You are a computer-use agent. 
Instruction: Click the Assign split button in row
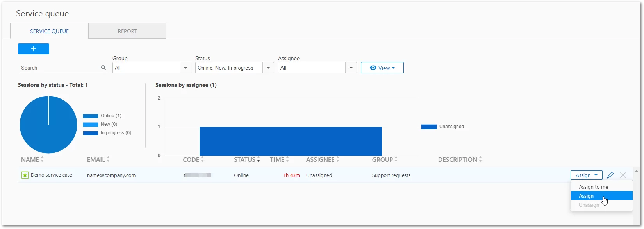(x=586, y=175)
